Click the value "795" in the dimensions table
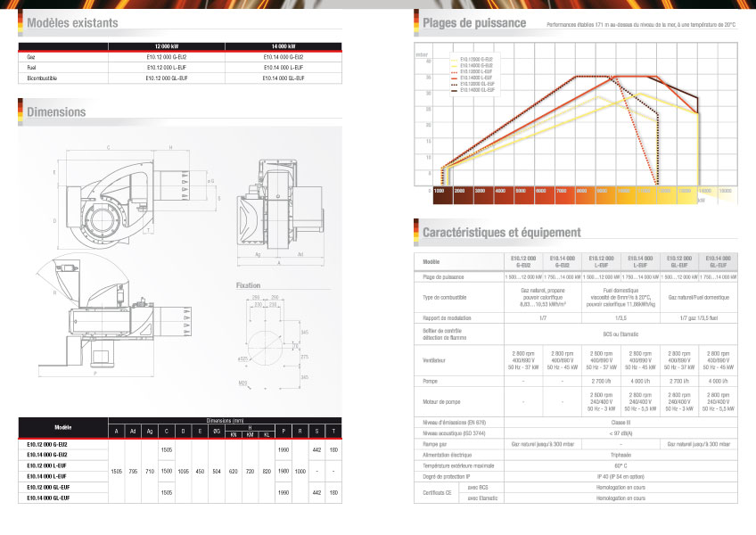The height and width of the screenshot is (535, 756). tap(133, 472)
